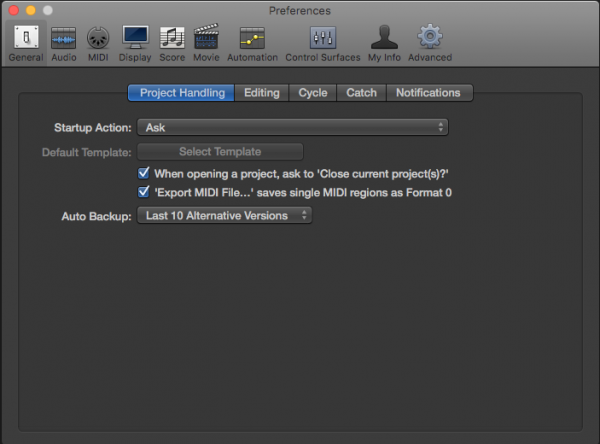This screenshot has height=444, width=600.
Task: Switch to the Cycle tab
Action: point(313,93)
